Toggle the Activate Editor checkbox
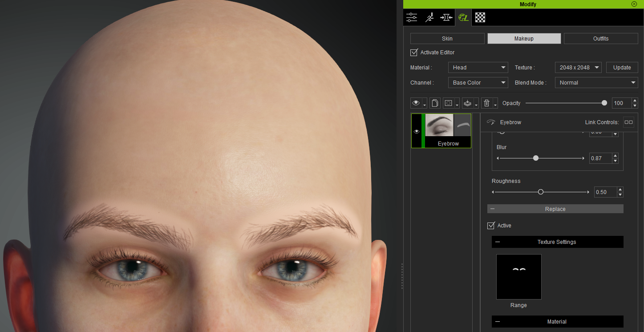This screenshot has width=644, height=332. (x=414, y=53)
